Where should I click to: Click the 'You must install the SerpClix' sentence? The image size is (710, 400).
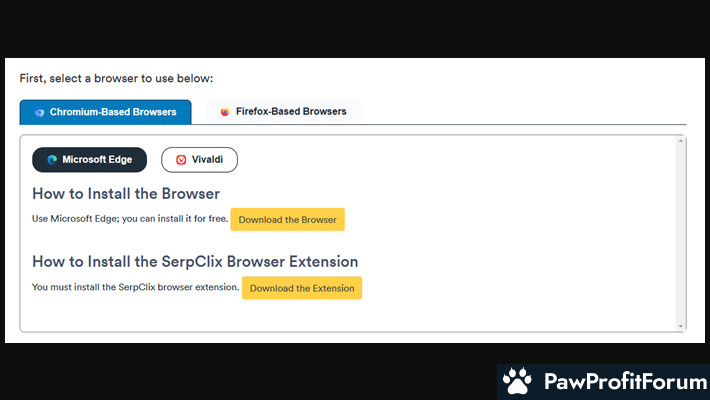pyautogui.click(x=135, y=288)
